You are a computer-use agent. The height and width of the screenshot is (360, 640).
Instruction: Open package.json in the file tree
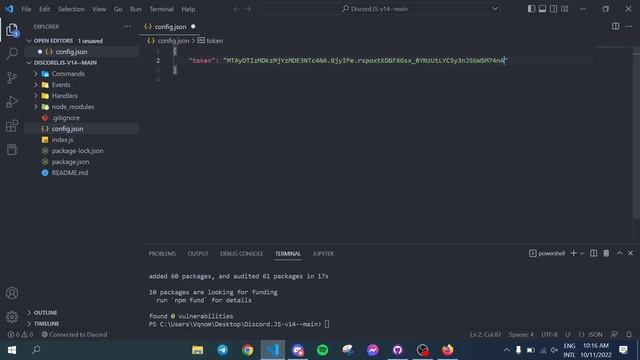(x=70, y=162)
